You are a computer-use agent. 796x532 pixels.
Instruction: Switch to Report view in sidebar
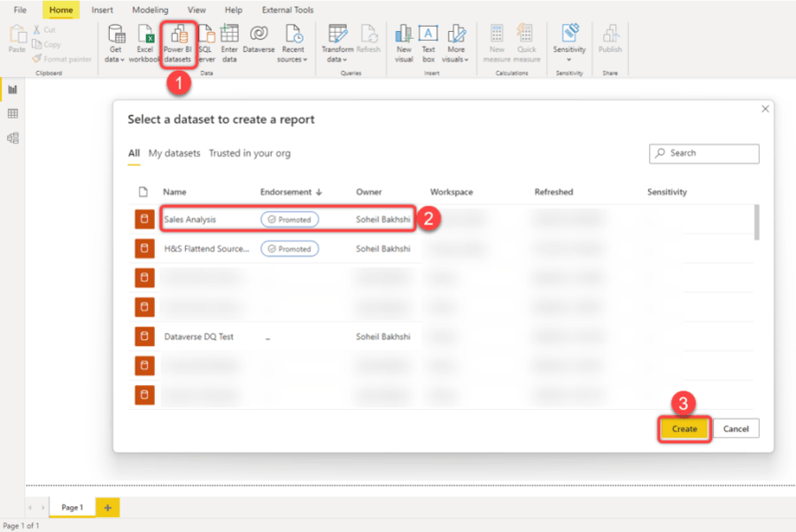tap(12, 90)
